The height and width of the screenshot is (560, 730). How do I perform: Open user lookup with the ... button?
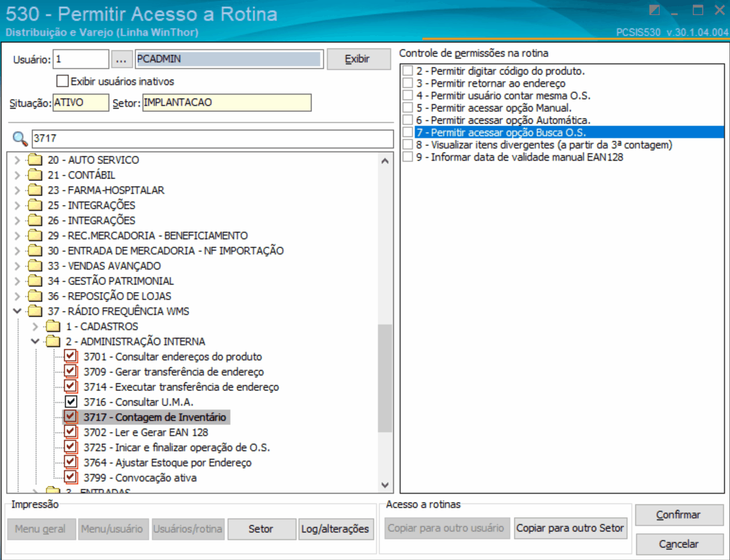(x=121, y=60)
